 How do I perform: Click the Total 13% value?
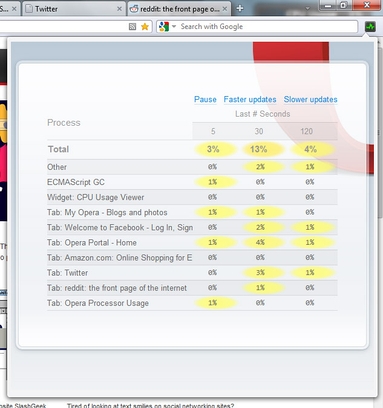tap(259, 149)
